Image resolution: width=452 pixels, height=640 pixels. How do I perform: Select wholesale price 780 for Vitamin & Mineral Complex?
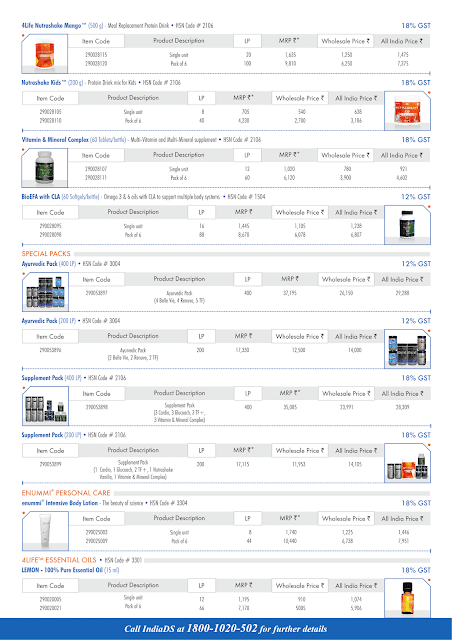point(347,169)
